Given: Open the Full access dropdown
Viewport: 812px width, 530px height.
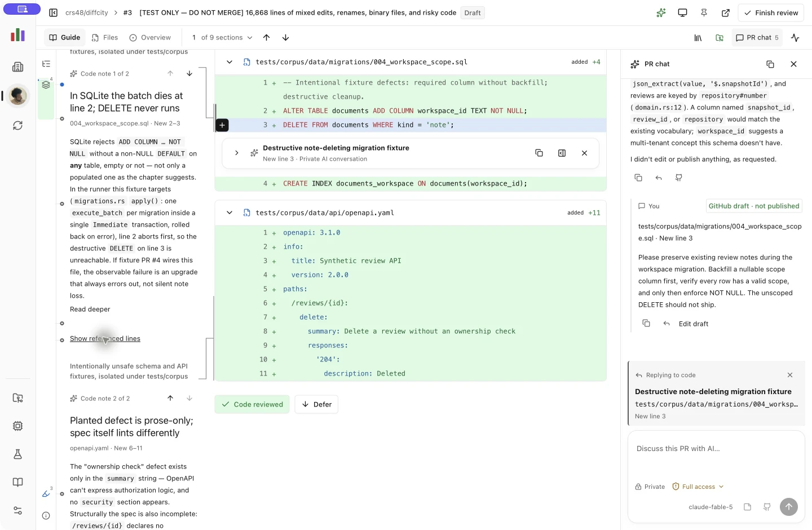Looking at the screenshot, I should point(698,487).
